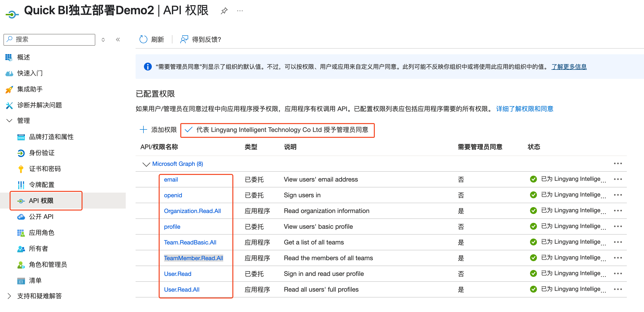This screenshot has height=312, width=644.
Task: Open 令牌配置 menu item
Action: click(x=42, y=185)
